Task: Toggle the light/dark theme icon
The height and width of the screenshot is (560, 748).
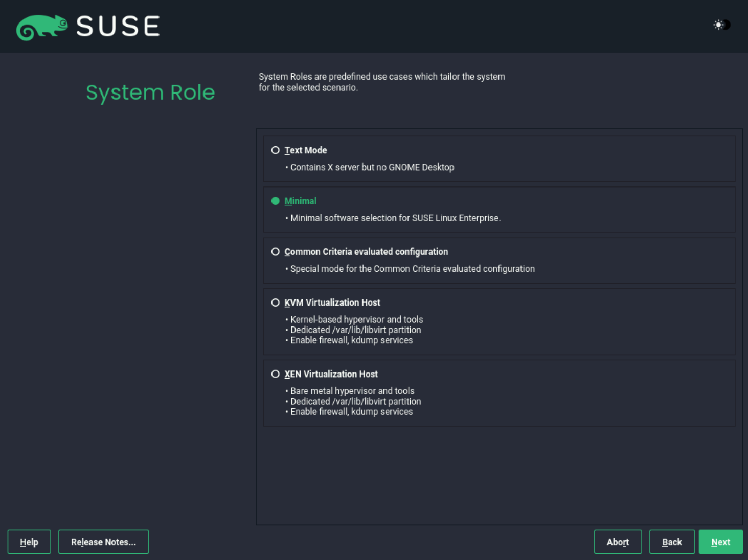Action: (x=721, y=25)
